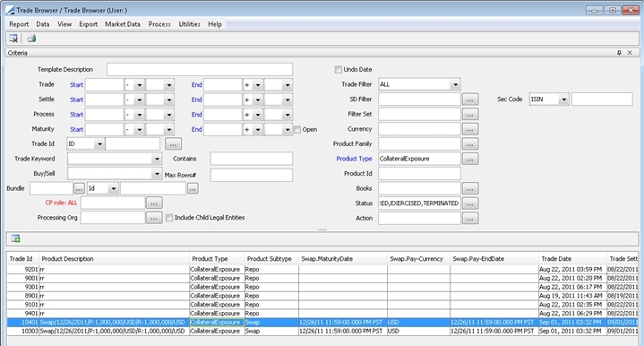The image size is (644, 346).
Task: Select trade row 9401
Action: [322, 314]
